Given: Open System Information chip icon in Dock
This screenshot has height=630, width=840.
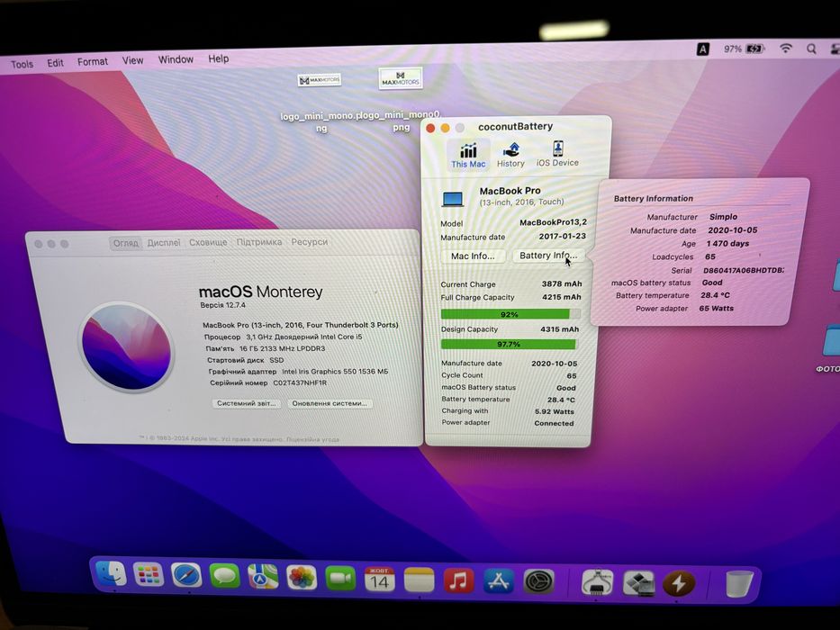Looking at the screenshot, I should coord(597,582).
